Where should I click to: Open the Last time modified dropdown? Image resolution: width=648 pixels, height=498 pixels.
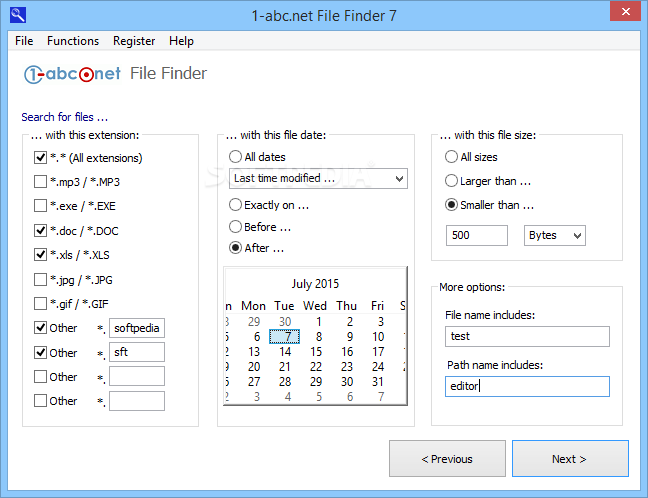coord(318,179)
